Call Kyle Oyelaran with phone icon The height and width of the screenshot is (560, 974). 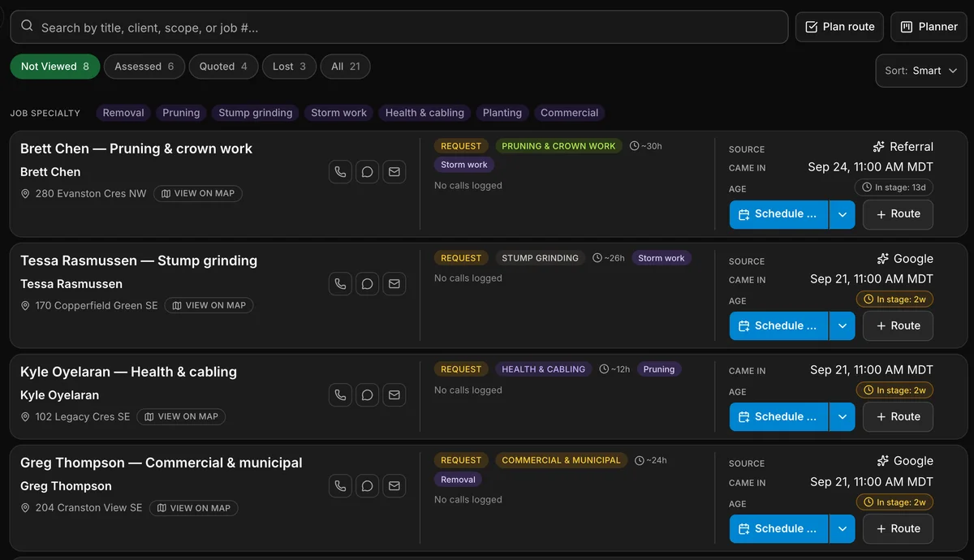pos(340,395)
